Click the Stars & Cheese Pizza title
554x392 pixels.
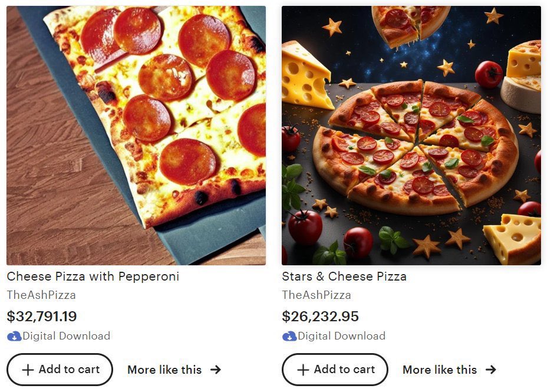pyautogui.click(x=344, y=276)
